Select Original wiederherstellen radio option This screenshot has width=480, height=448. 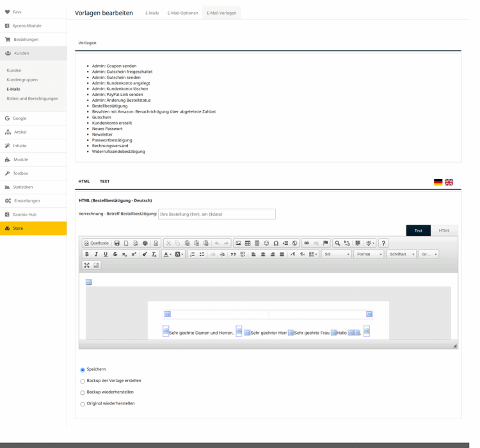83,404
